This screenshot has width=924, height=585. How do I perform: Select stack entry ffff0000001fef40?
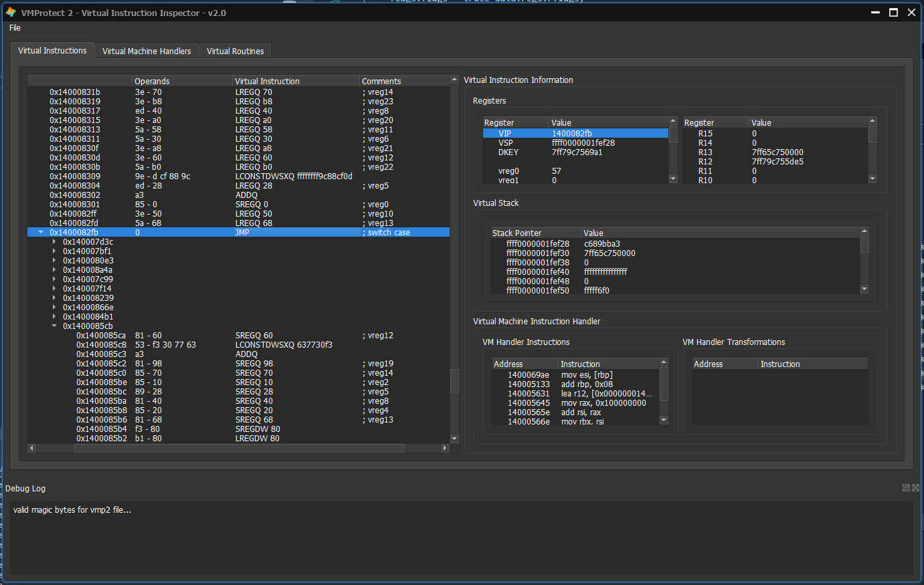[x=676, y=272]
